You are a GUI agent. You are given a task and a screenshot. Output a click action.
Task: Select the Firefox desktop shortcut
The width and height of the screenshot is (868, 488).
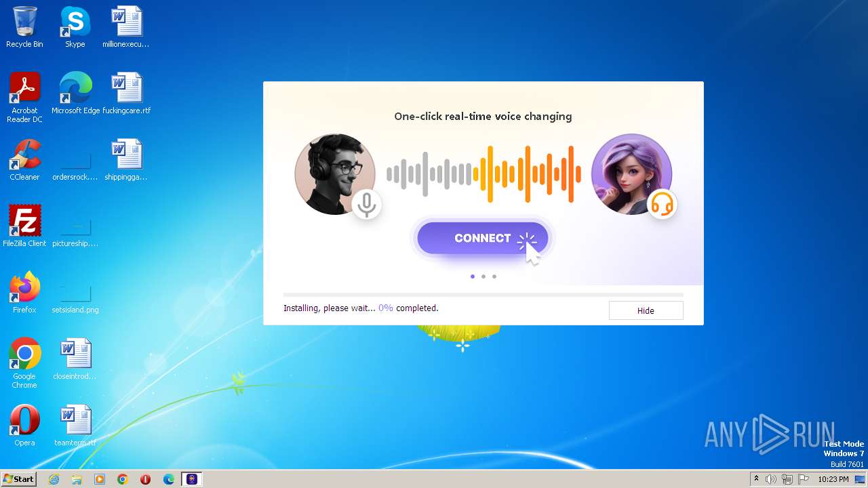pos(24,293)
